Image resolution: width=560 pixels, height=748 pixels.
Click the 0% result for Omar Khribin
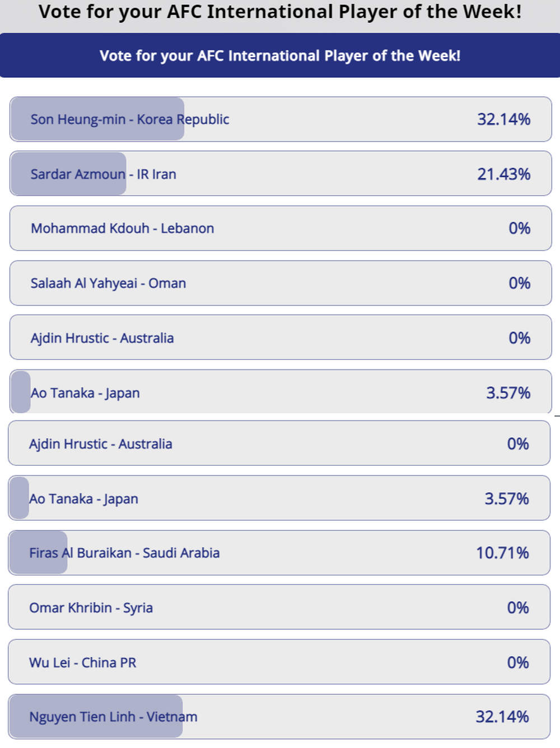(518, 607)
